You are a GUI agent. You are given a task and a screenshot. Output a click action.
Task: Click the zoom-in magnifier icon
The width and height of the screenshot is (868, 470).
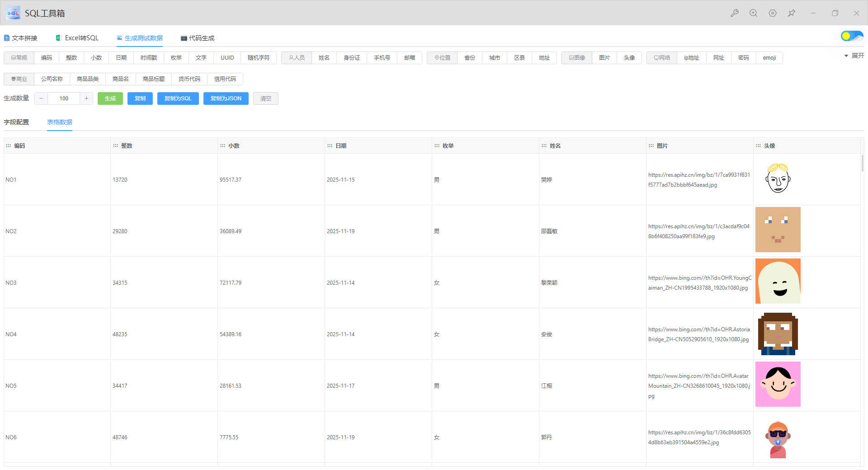(753, 13)
